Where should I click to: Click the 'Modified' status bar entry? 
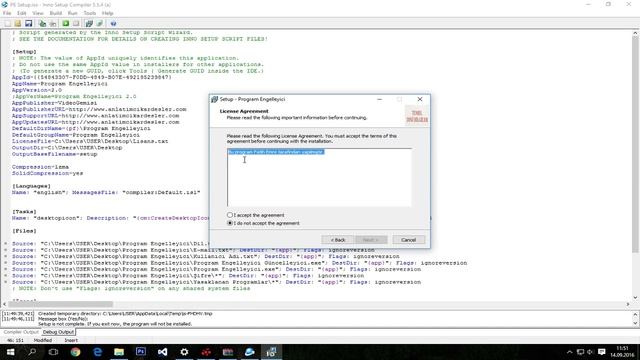[x=42, y=340]
